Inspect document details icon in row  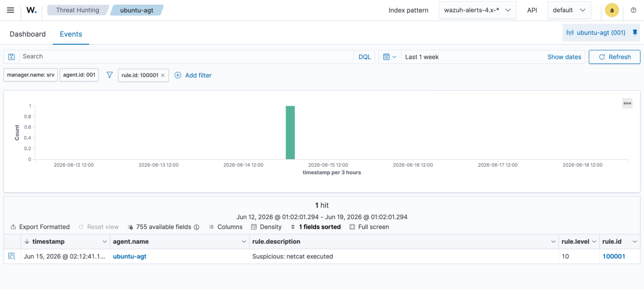[x=12, y=256]
